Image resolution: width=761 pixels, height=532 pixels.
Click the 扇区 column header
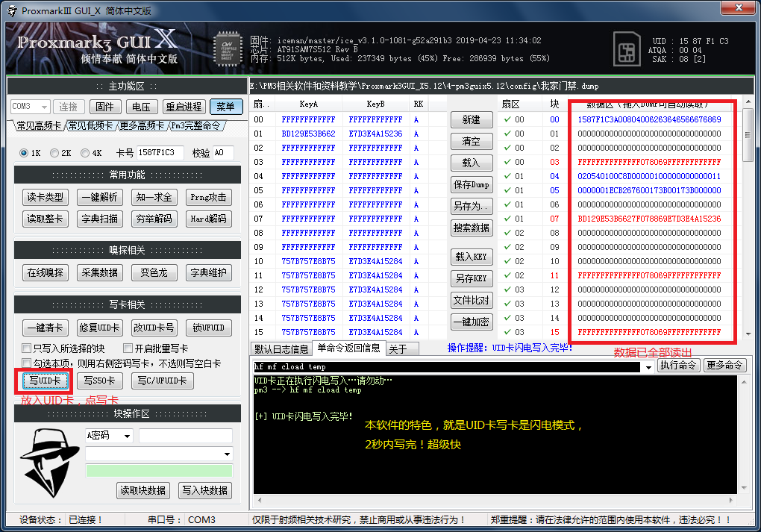[x=510, y=104]
